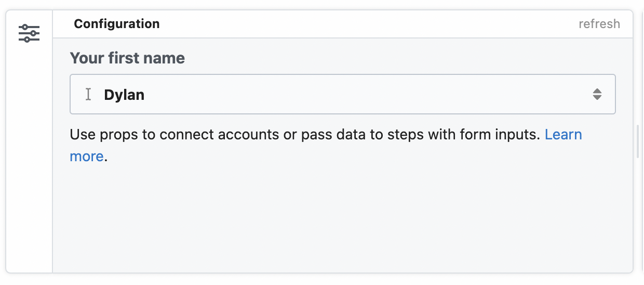Click the configuration sliders icon in sidebar

pos(29,33)
